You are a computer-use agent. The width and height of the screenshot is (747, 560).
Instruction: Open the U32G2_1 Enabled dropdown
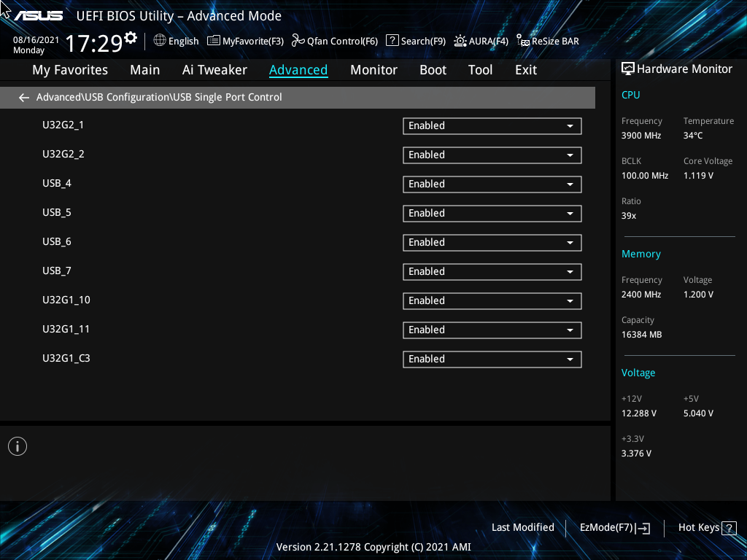(x=492, y=126)
